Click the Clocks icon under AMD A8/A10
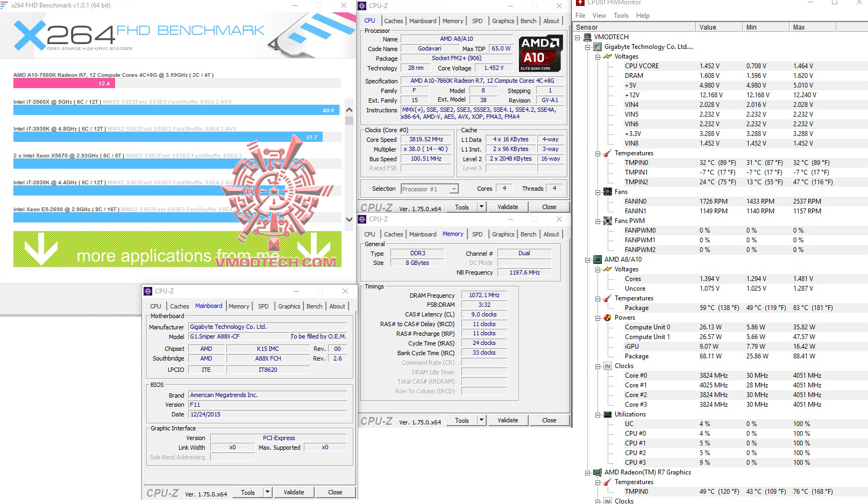The width and height of the screenshot is (868, 504). 608,366
